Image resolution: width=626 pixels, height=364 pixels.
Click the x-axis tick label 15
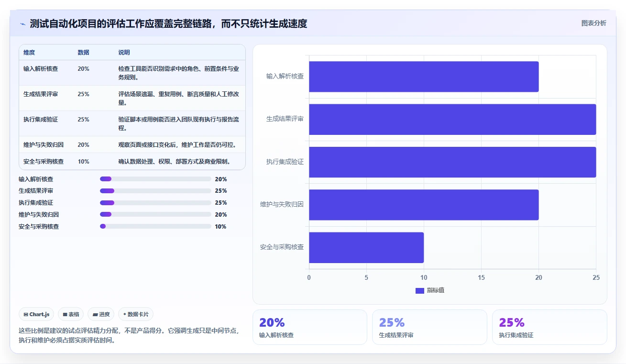point(481,278)
